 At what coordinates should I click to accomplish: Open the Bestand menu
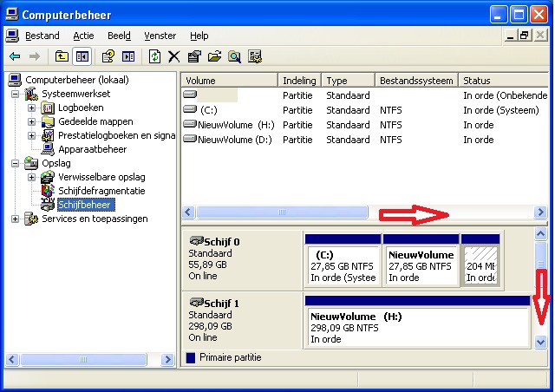click(x=42, y=36)
